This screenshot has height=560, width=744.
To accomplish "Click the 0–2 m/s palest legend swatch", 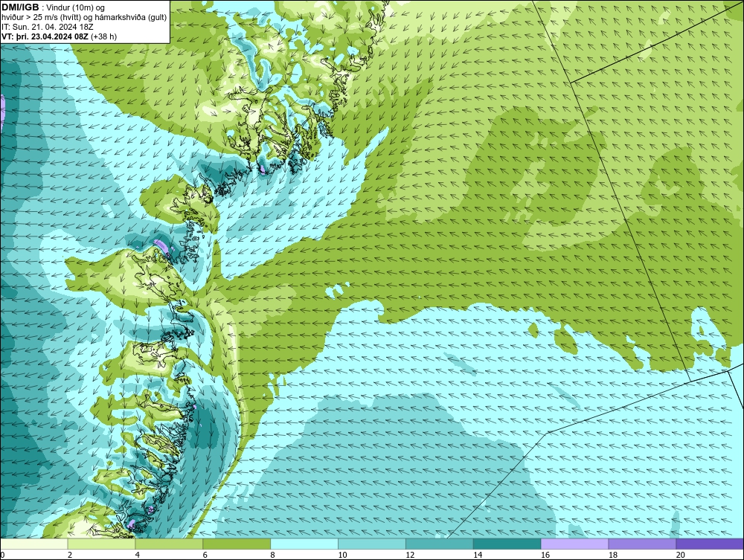I will (34, 544).
